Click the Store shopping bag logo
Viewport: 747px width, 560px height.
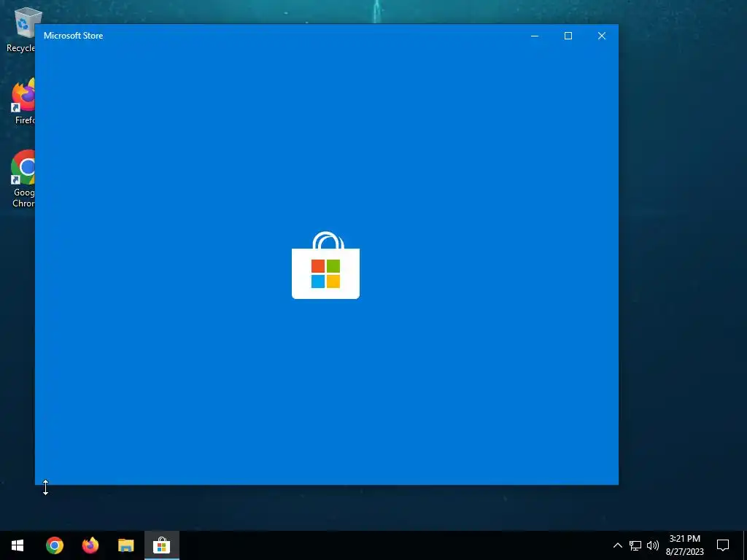tap(326, 265)
